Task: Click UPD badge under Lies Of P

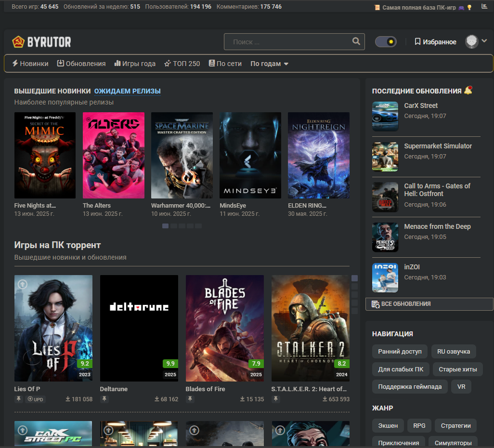Action: pos(35,399)
